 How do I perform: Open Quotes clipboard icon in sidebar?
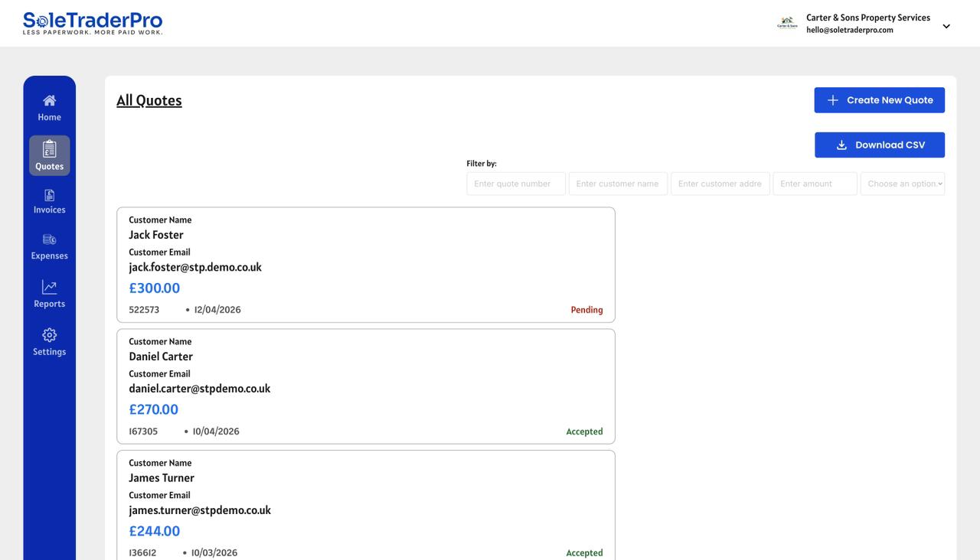(x=49, y=148)
